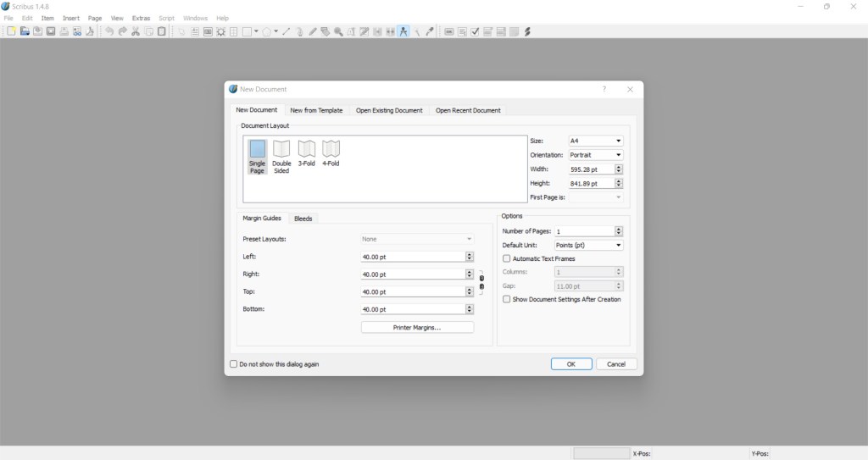Click the Bottom margin input field

(x=413, y=309)
